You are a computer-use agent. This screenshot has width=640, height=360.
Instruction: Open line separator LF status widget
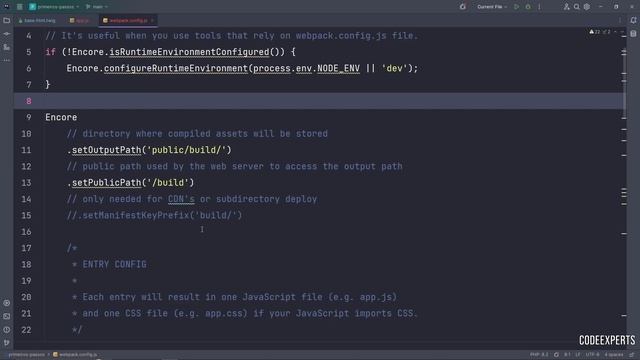click(578, 354)
